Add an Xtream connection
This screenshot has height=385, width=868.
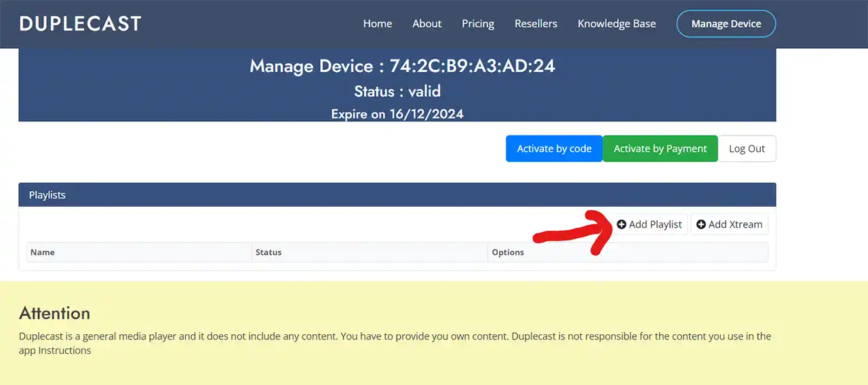click(730, 224)
